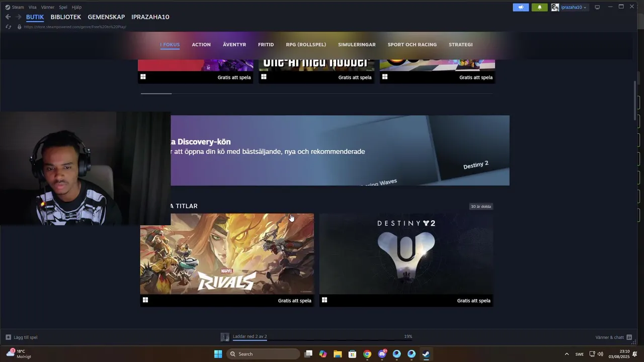Click Gratis att spela under Marvel Rivals
Viewport: 644px width, 362px height.
pos(294,301)
